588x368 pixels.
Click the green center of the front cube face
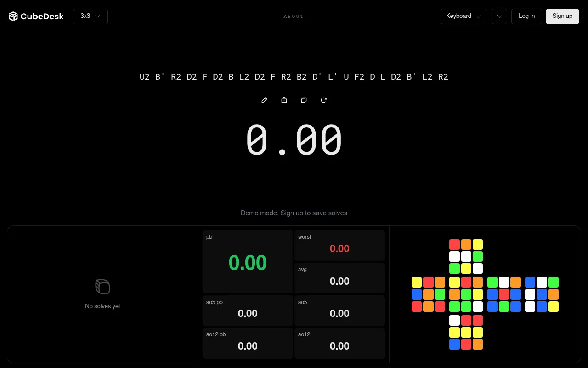click(466, 294)
